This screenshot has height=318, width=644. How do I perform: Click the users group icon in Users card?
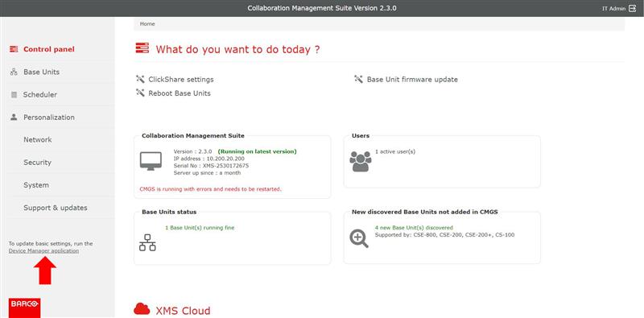point(360,162)
